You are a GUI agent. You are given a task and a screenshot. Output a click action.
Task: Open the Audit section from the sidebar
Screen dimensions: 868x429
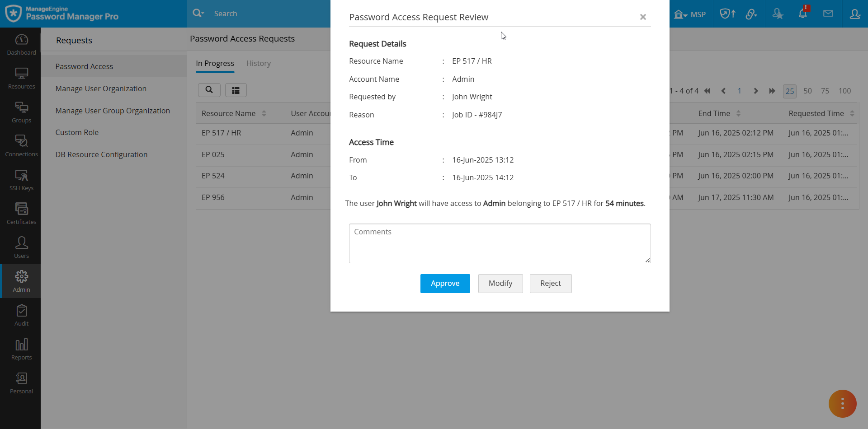[x=21, y=314]
